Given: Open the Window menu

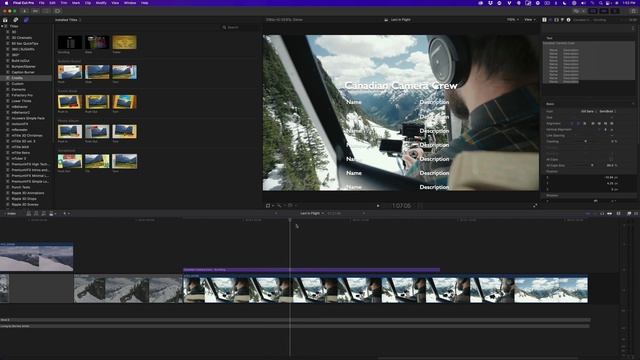Looking at the screenshot, I should click(x=130, y=3).
